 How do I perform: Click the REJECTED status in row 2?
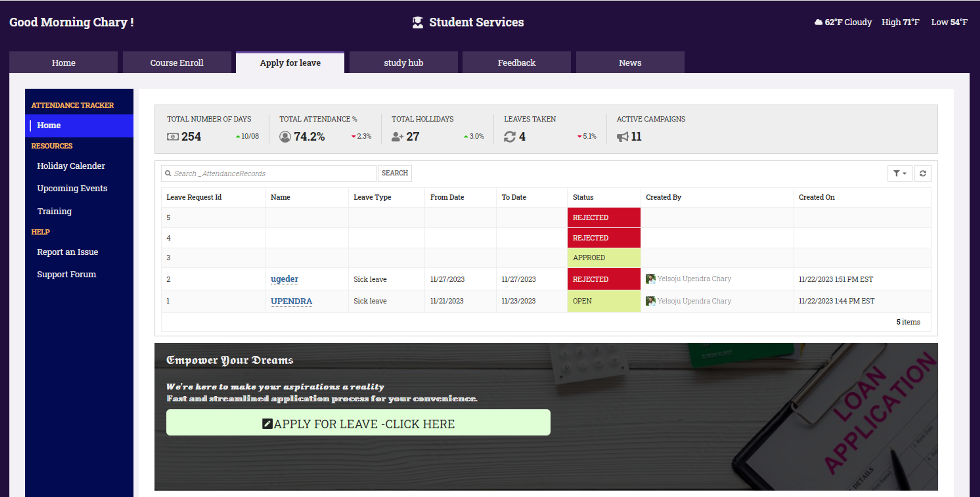tap(604, 279)
